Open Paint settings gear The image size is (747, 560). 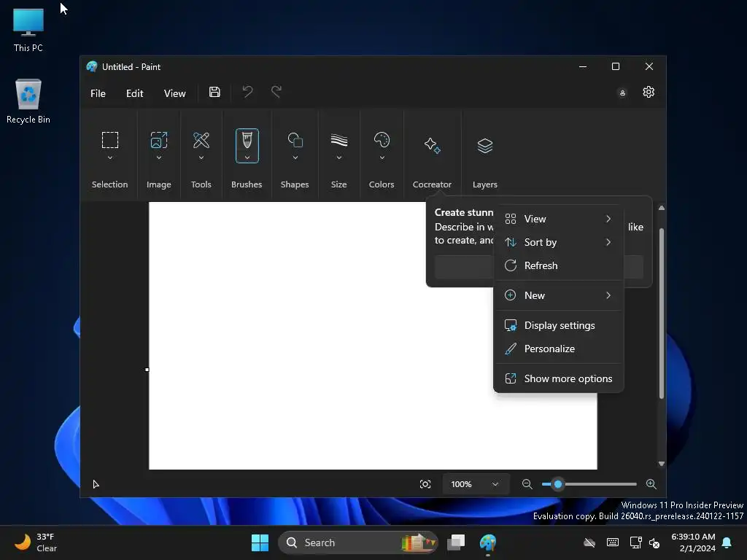(x=649, y=92)
